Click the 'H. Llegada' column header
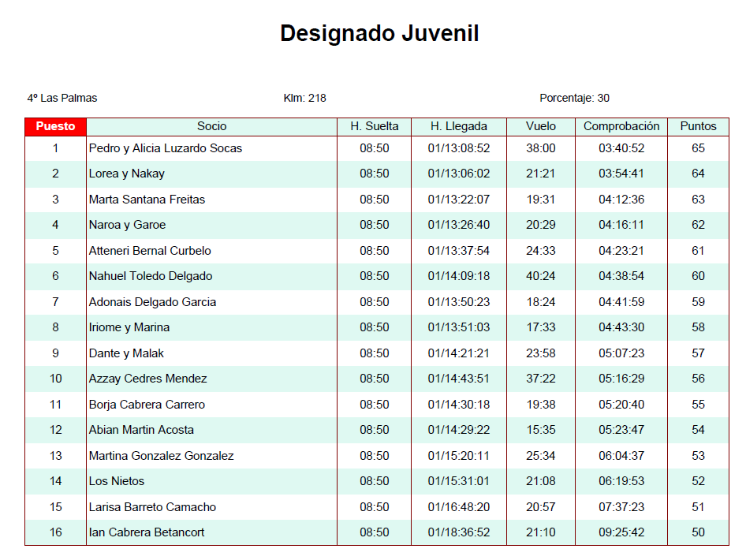 tap(459, 126)
